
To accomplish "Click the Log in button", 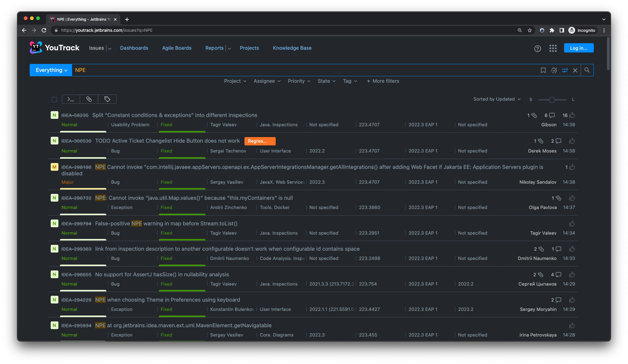I will [579, 48].
